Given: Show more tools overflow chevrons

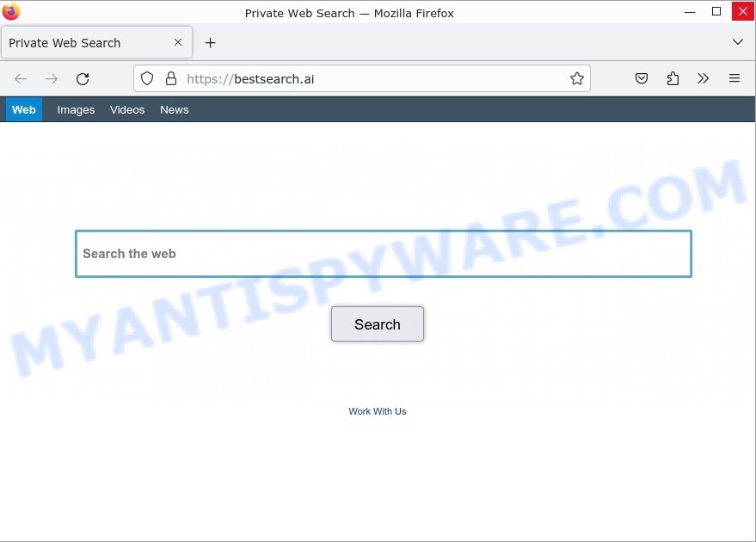Looking at the screenshot, I should (x=703, y=78).
